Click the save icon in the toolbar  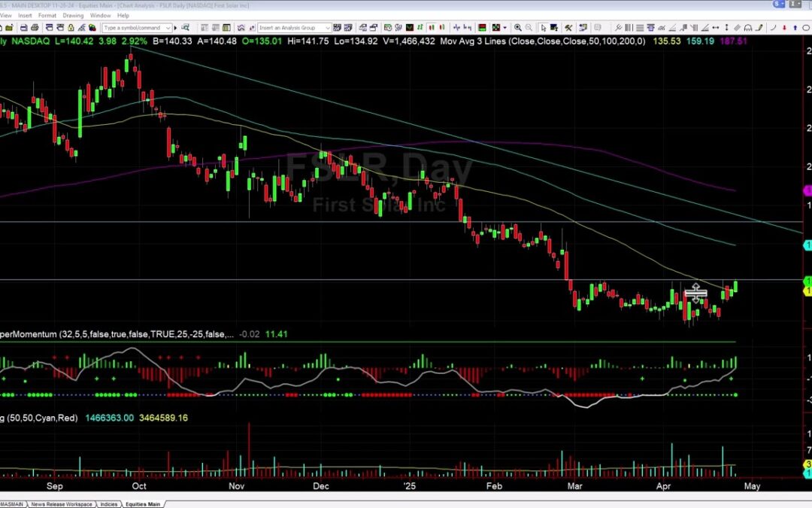tap(23, 28)
